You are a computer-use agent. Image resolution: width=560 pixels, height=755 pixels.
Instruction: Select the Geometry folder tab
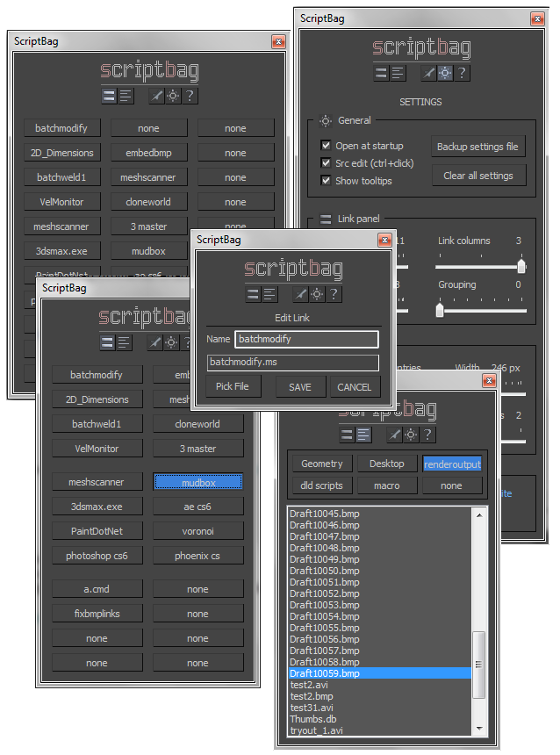point(322,464)
